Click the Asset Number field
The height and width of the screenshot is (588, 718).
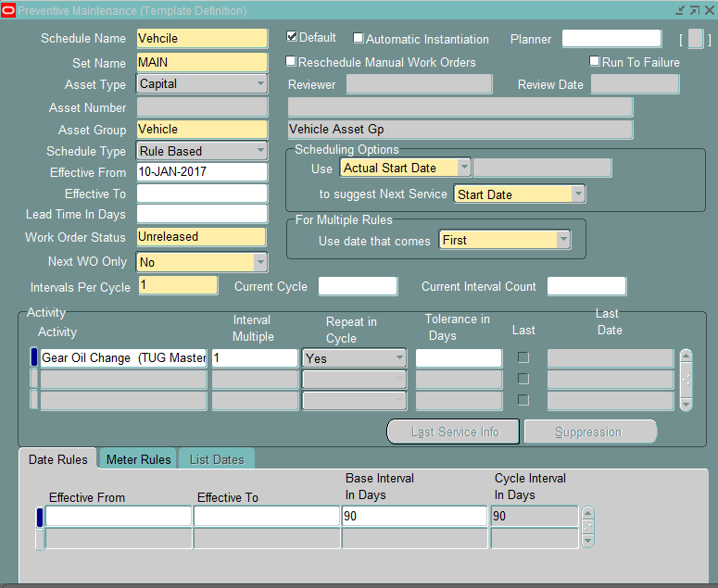coord(202,107)
